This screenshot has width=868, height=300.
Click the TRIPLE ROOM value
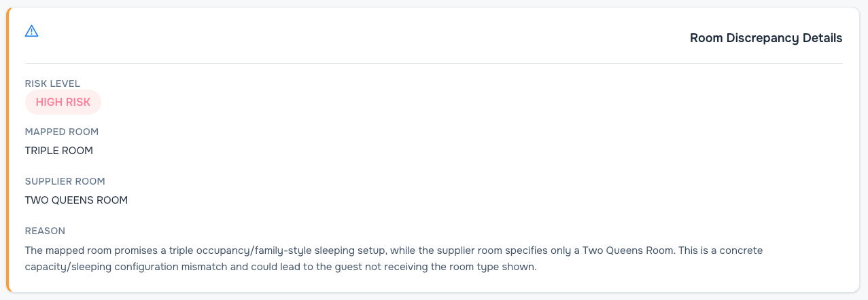pos(59,151)
